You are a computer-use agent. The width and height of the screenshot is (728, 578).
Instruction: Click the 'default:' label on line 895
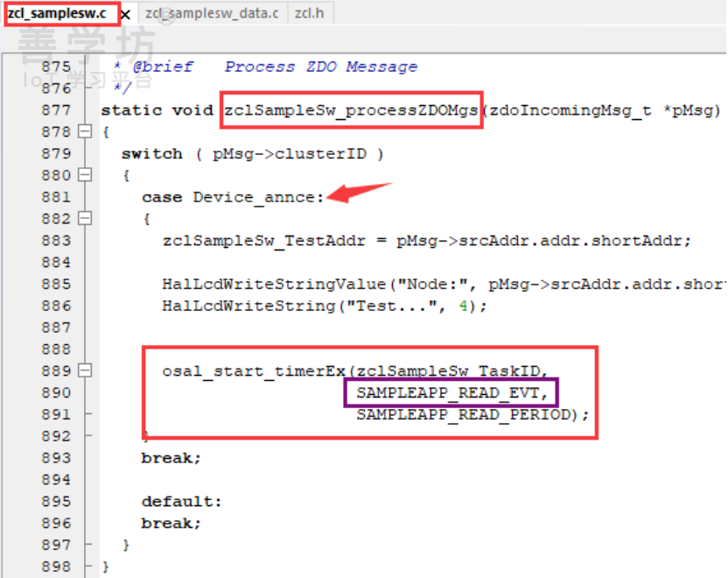tap(181, 501)
